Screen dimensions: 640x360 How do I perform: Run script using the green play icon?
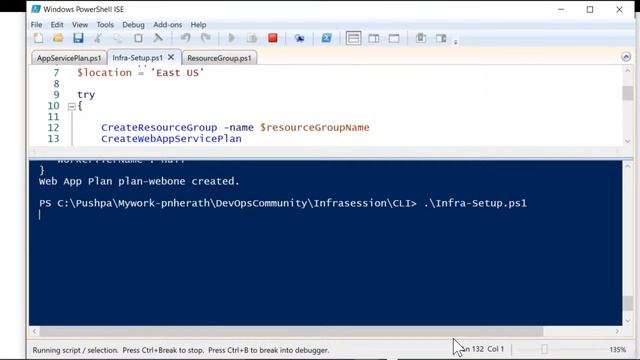(x=231, y=38)
